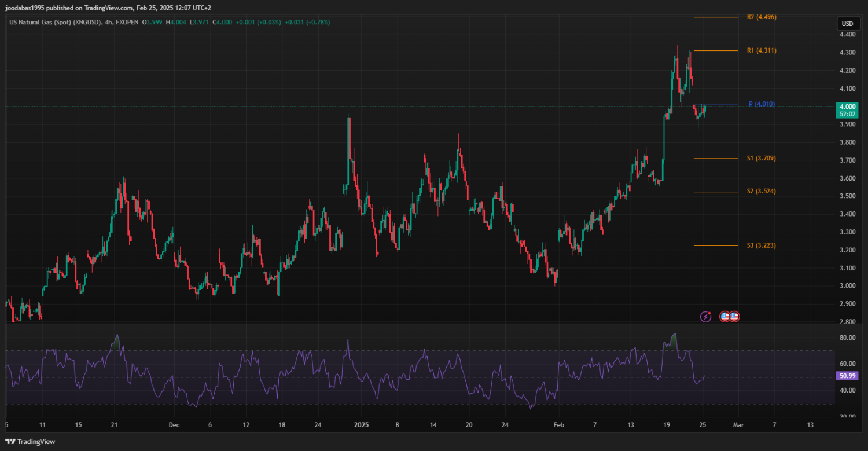Select the S1 (3.709) pivot label
The width and height of the screenshot is (868, 451).
(762, 159)
